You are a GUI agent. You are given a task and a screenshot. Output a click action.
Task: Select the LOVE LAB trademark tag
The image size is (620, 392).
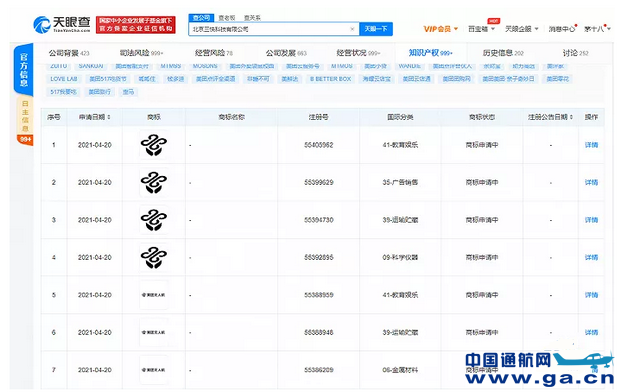(64, 79)
